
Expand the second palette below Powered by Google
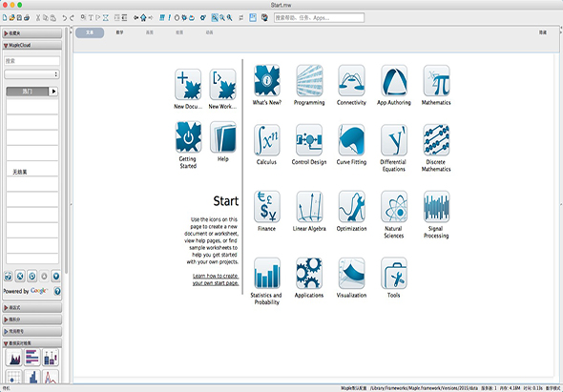pyautogui.click(x=31, y=320)
